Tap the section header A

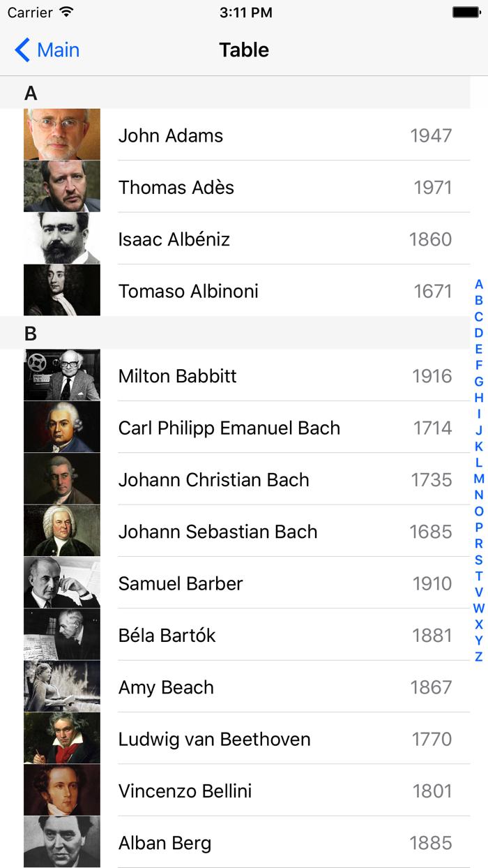point(31,92)
